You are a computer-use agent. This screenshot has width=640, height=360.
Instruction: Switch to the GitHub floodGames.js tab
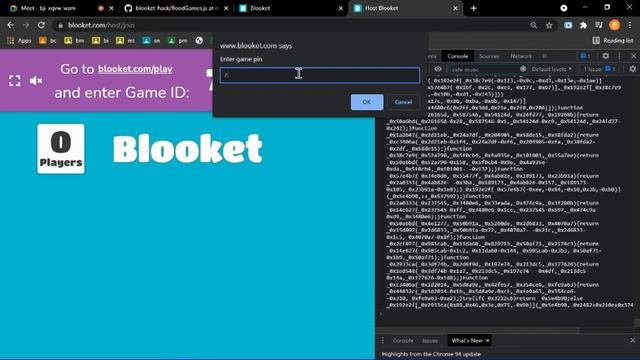tap(176, 8)
